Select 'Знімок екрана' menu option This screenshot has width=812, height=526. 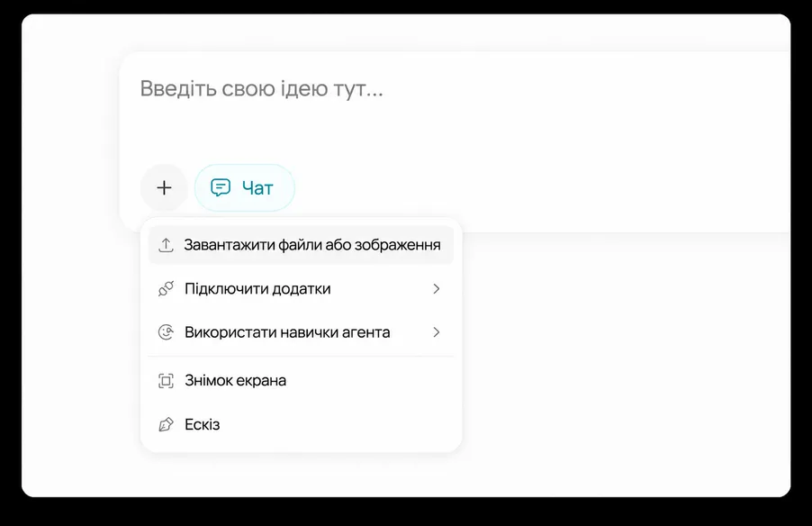(x=301, y=381)
